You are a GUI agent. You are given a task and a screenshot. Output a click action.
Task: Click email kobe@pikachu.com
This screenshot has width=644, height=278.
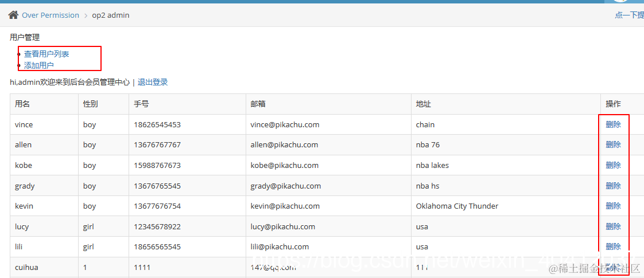coord(284,165)
